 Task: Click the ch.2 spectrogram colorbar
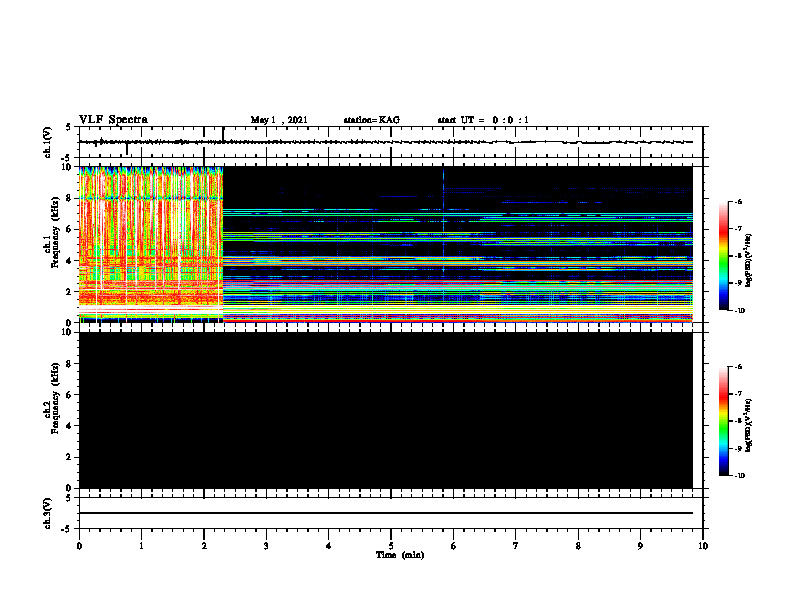(724, 421)
